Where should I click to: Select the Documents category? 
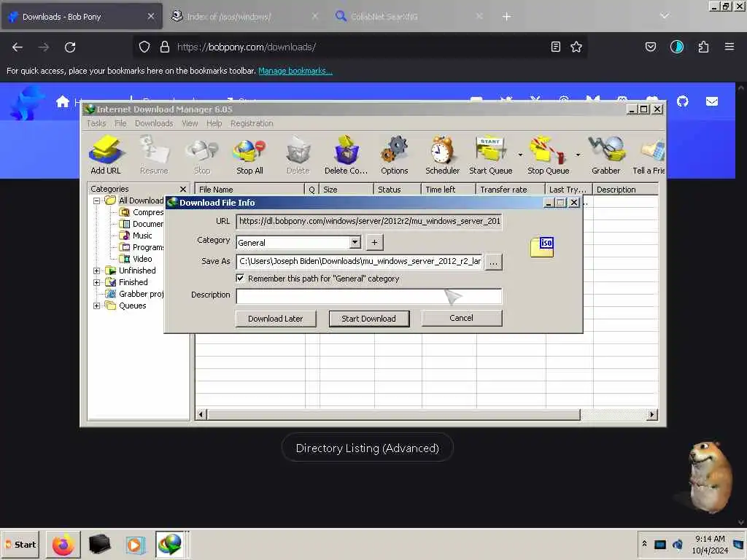[142, 224]
